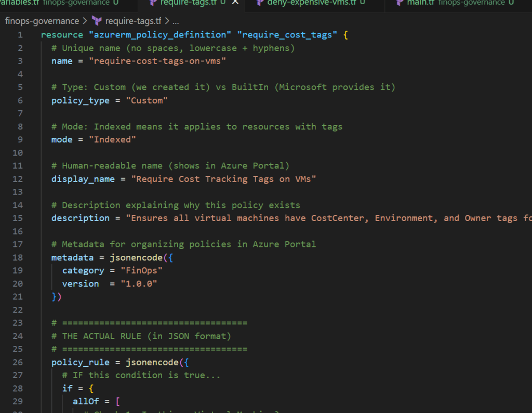The width and height of the screenshot is (532, 413).
Task: Click the Terraform icon on deny-expensive-vms.tf tab
Action: [260, 3]
